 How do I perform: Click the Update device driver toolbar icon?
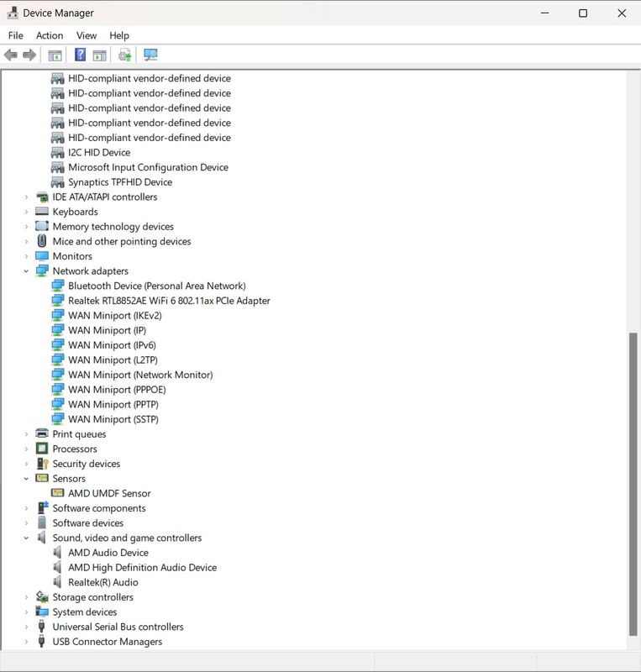tap(125, 55)
